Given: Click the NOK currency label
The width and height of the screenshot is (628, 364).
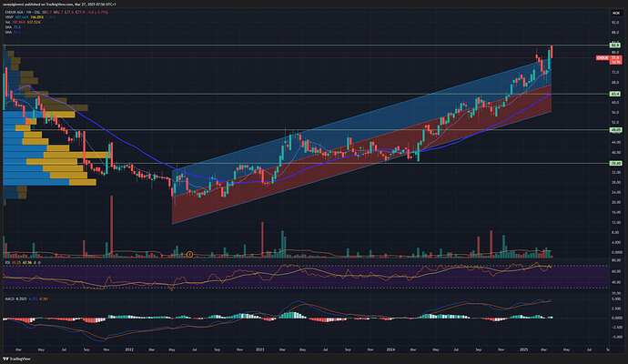Looking at the screenshot, I should [x=615, y=14].
